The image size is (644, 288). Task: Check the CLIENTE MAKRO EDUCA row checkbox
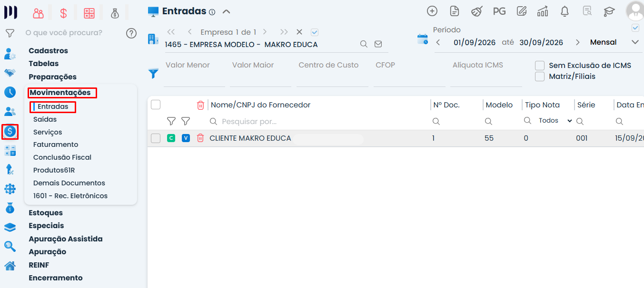(156, 138)
